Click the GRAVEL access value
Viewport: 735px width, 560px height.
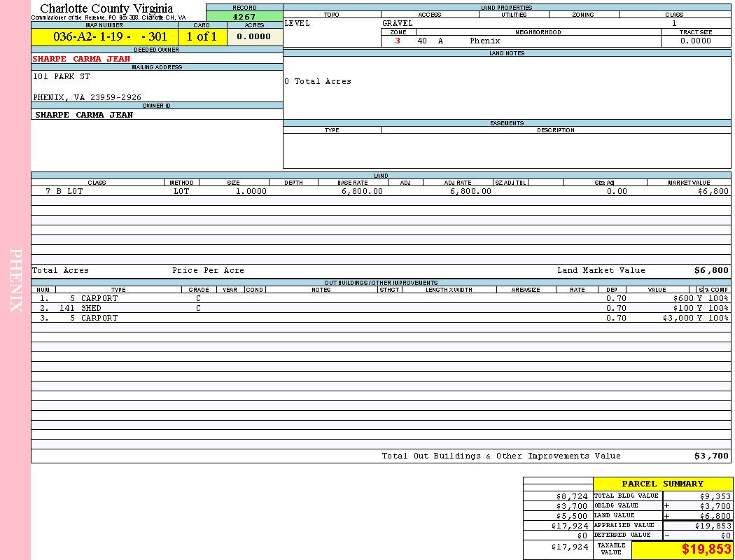coord(398,23)
